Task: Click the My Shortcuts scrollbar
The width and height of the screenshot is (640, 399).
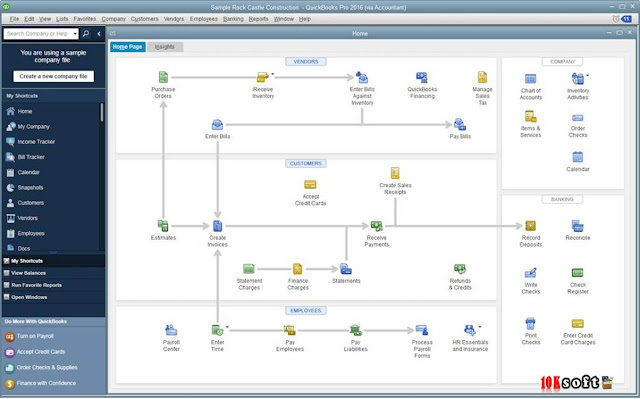Action: pos(102,112)
